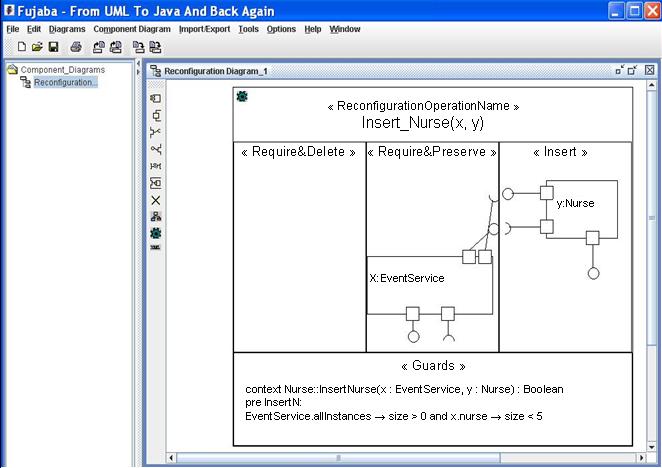This screenshot has height=468, width=662.
Task: Open the Tools menu
Action: (248, 29)
